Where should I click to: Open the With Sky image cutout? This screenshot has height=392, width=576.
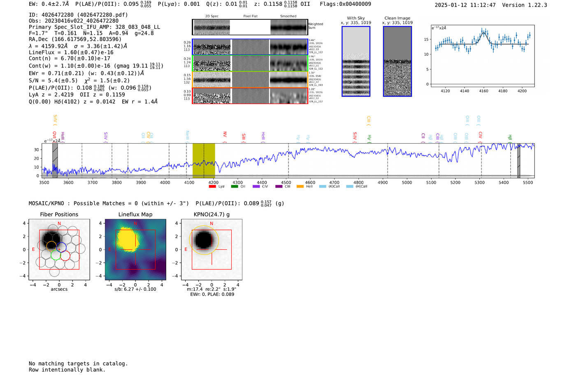356,61
